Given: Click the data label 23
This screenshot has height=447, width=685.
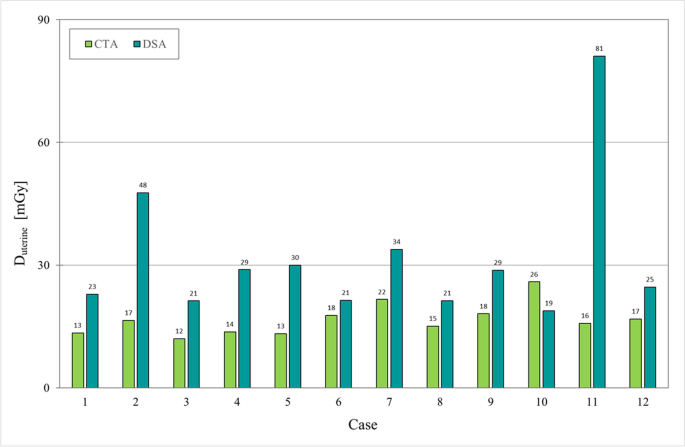Looking at the screenshot, I should point(92,287).
